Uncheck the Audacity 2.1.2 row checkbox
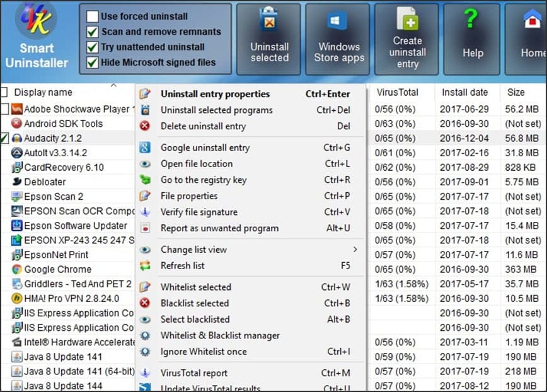 (x=4, y=138)
